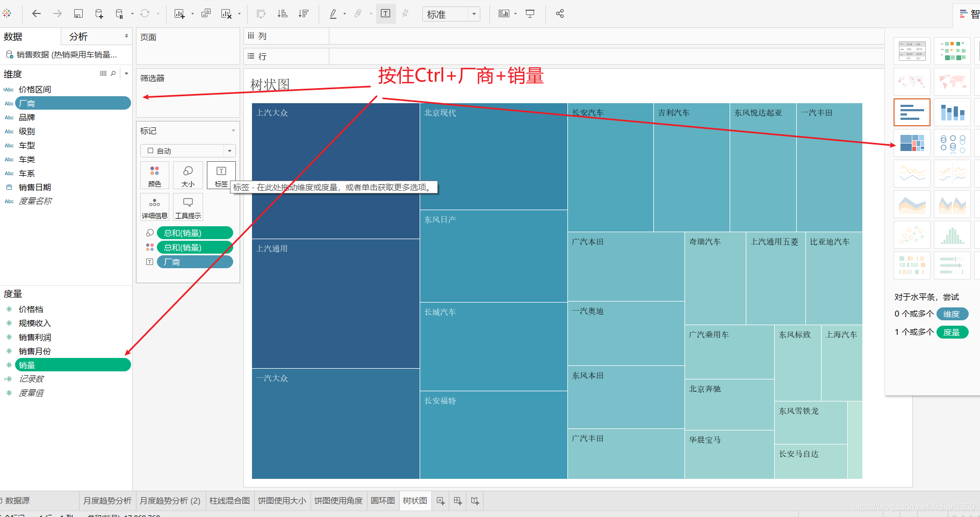Open the 维度 pane menu arrow
The width and height of the screenshot is (980, 517).
[x=126, y=74]
